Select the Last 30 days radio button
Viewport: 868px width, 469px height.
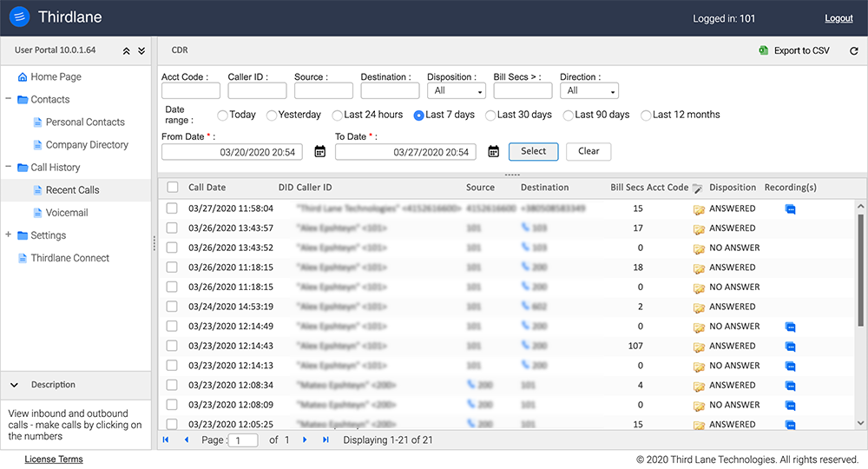[491, 115]
